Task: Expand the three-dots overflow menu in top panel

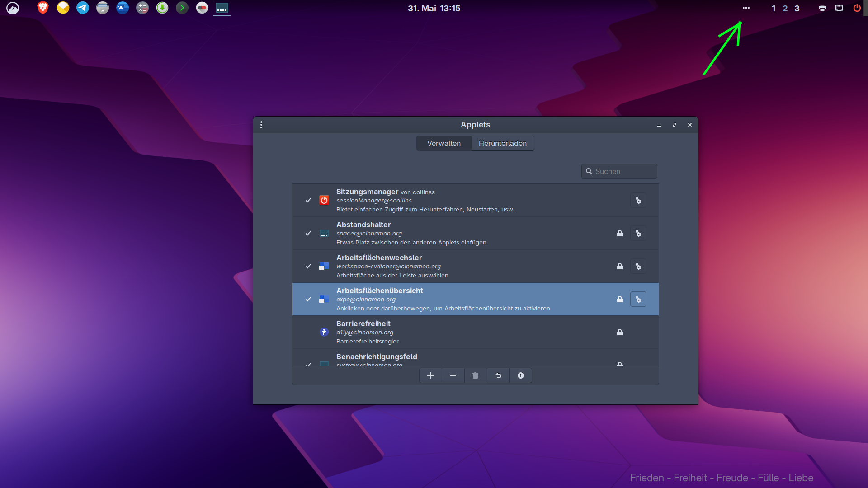Action: 746,8
